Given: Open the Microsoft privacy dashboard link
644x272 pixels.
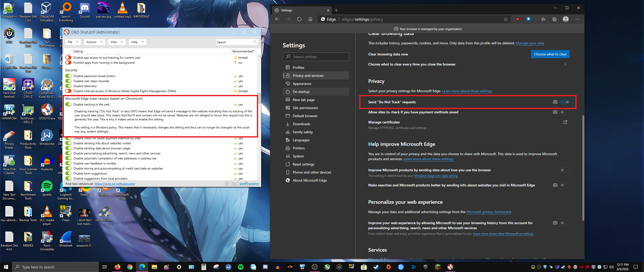Looking at the screenshot, I should point(489,212).
